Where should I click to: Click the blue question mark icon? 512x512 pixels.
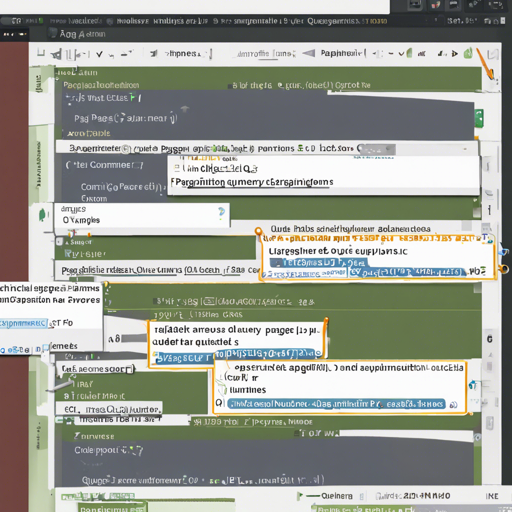pos(221,212)
